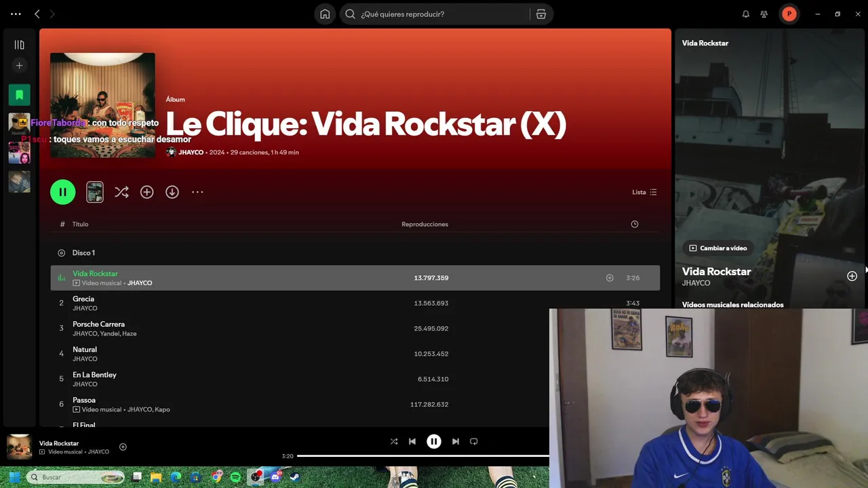This screenshot has width=868, height=488.
Task: Seek on the playback progress bar
Action: click(x=423, y=456)
